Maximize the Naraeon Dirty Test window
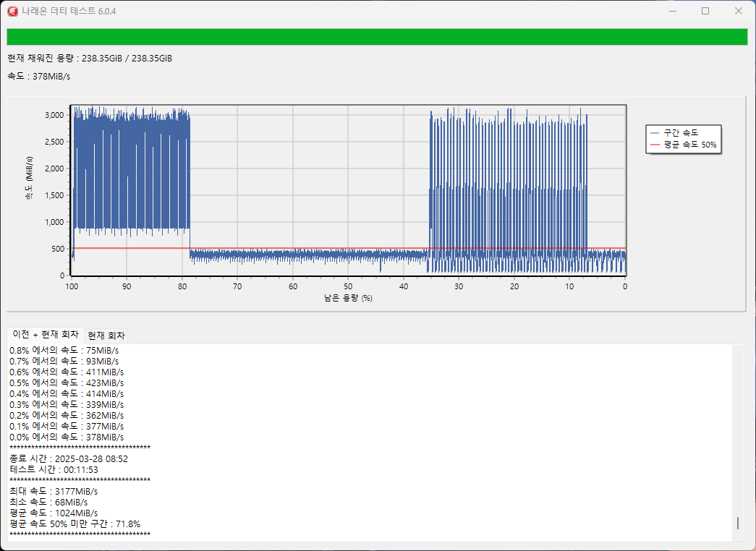This screenshot has width=756, height=551. pyautogui.click(x=705, y=11)
